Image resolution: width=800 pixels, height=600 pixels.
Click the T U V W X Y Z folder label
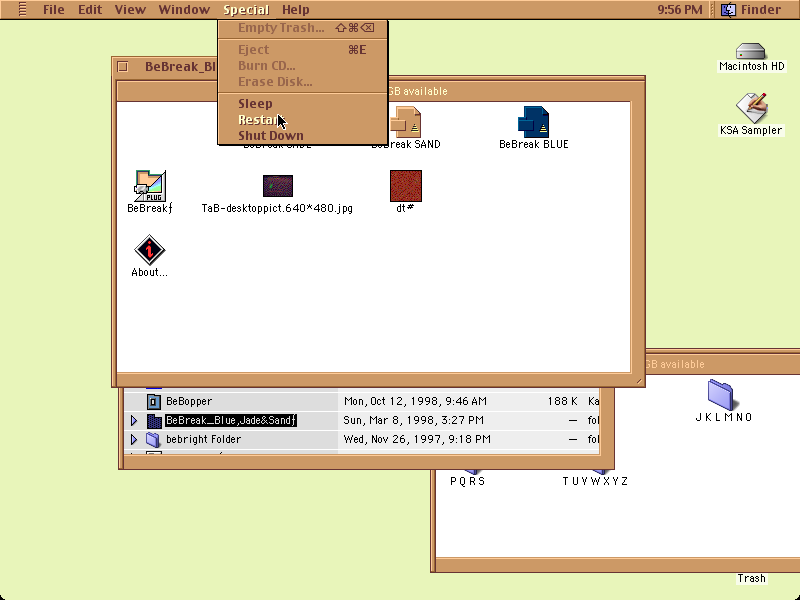pos(595,481)
